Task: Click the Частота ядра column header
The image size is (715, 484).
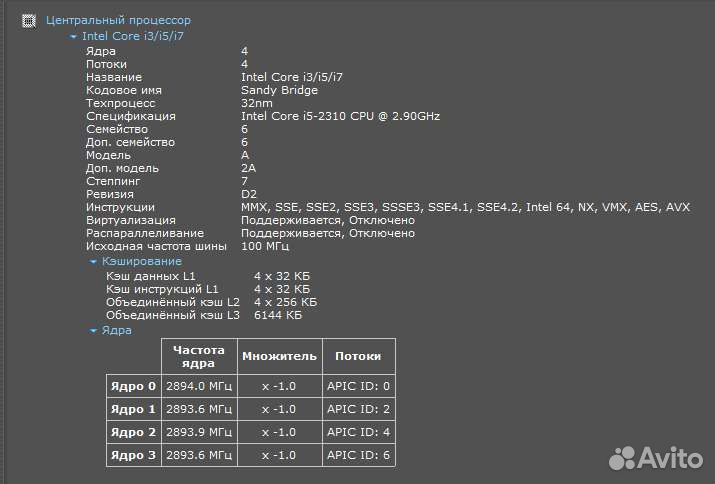Action: pos(199,357)
